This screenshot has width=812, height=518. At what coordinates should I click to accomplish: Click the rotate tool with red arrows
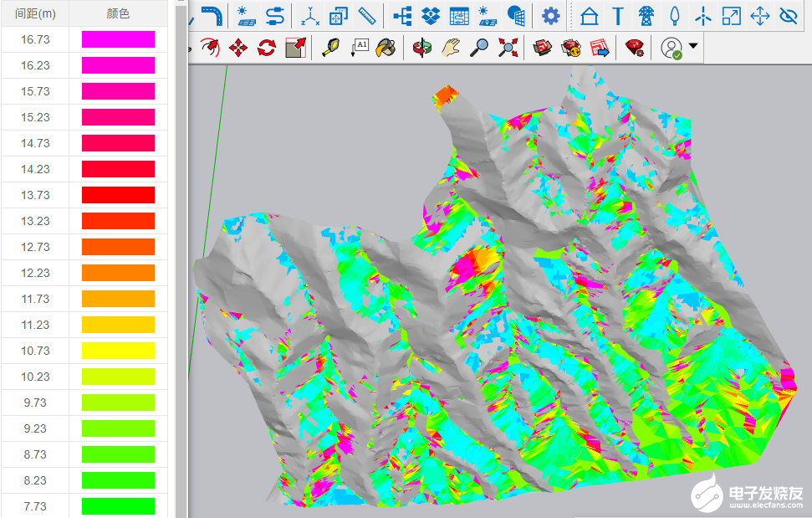click(x=267, y=48)
